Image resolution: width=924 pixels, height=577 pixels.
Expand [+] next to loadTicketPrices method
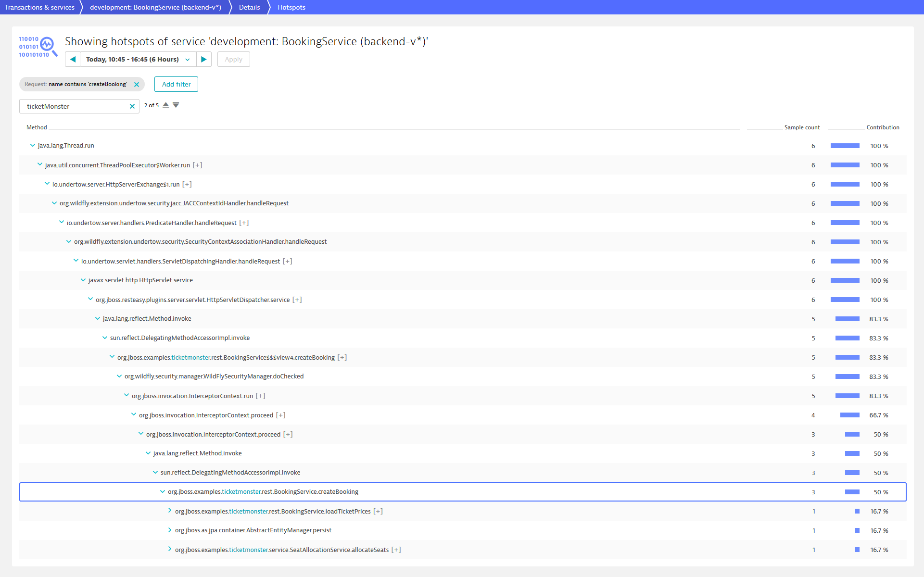[x=378, y=511]
